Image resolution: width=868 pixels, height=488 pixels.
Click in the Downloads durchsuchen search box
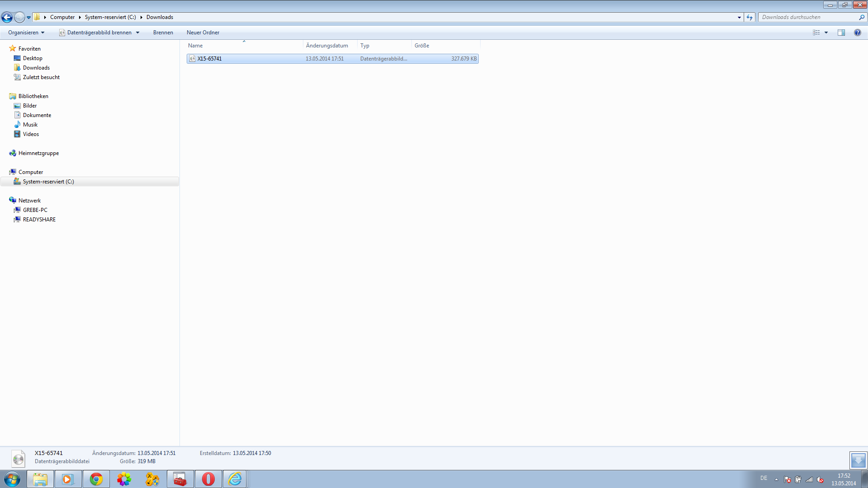point(807,17)
